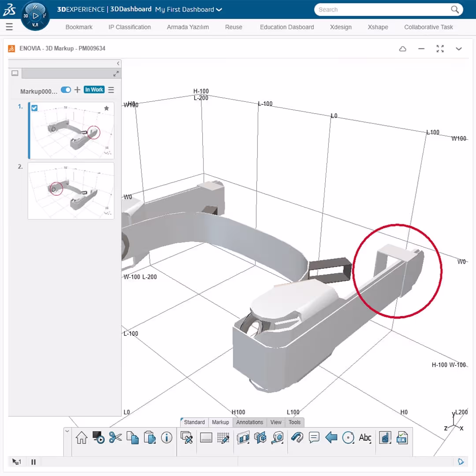The image size is (476, 476).
Task: Click the section view icon
Action: (x=243, y=438)
